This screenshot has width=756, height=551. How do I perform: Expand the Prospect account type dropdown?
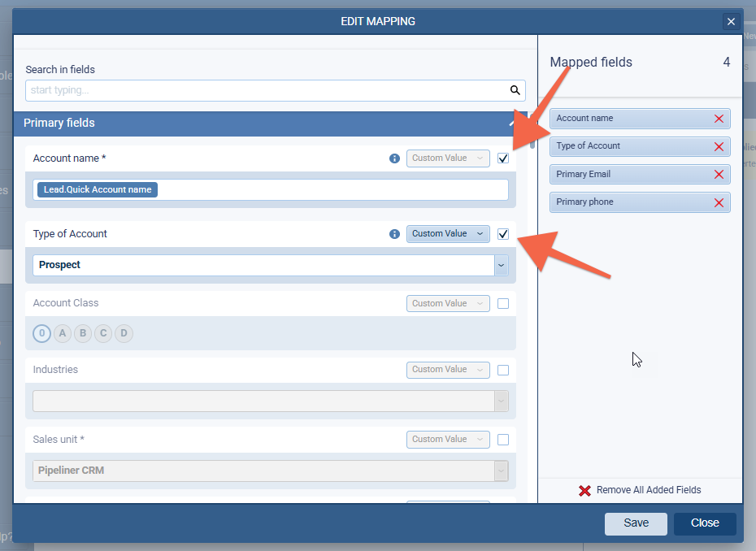click(501, 265)
